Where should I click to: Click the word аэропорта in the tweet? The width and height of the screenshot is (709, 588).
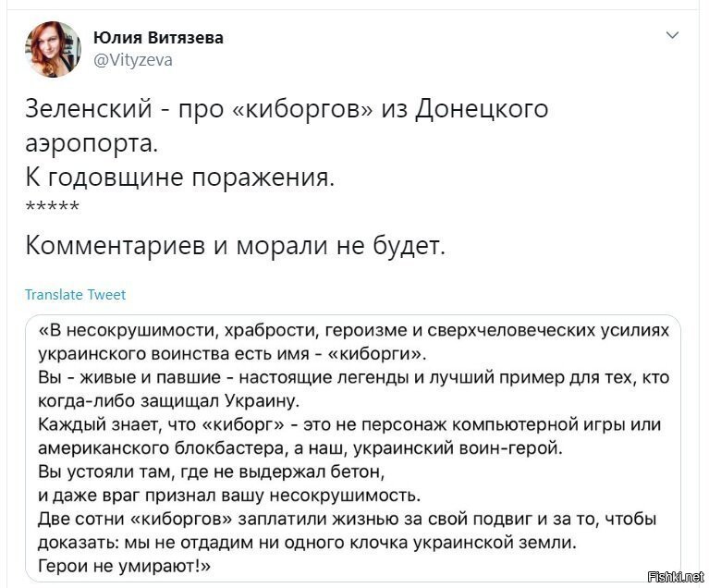pyautogui.click(x=92, y=144)
